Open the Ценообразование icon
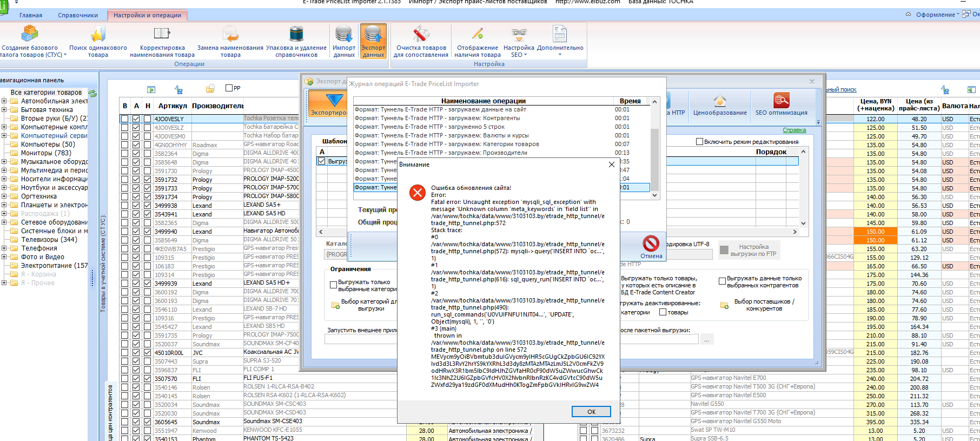The height and width of the screenshot is (441, 980). click(720, 105)
